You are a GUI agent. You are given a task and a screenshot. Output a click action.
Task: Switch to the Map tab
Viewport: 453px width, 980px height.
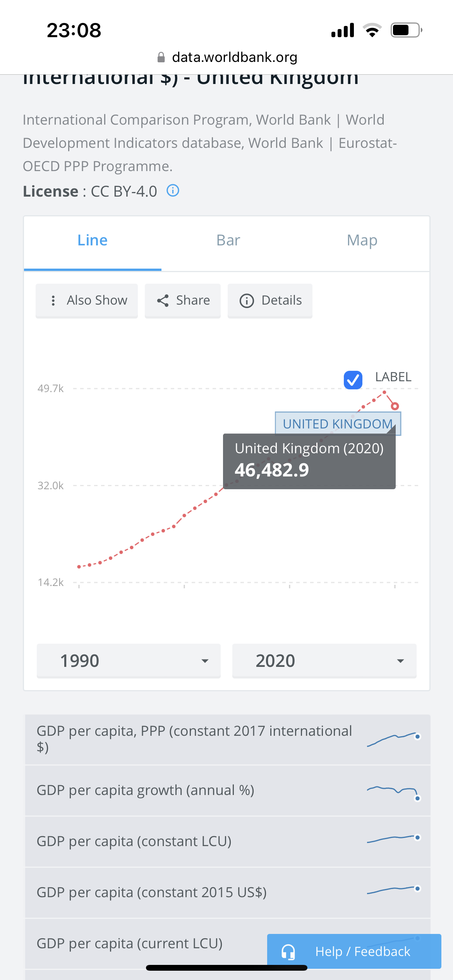pos(362,240)
